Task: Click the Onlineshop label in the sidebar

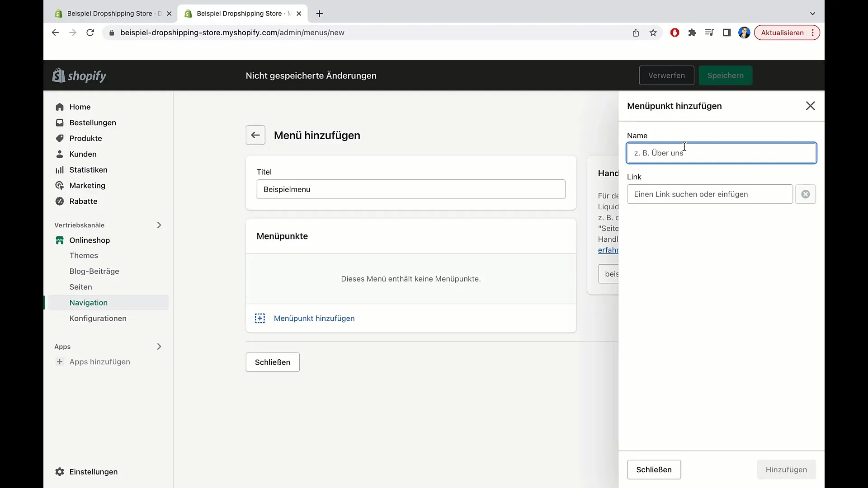Action: [x=90, y=240]
